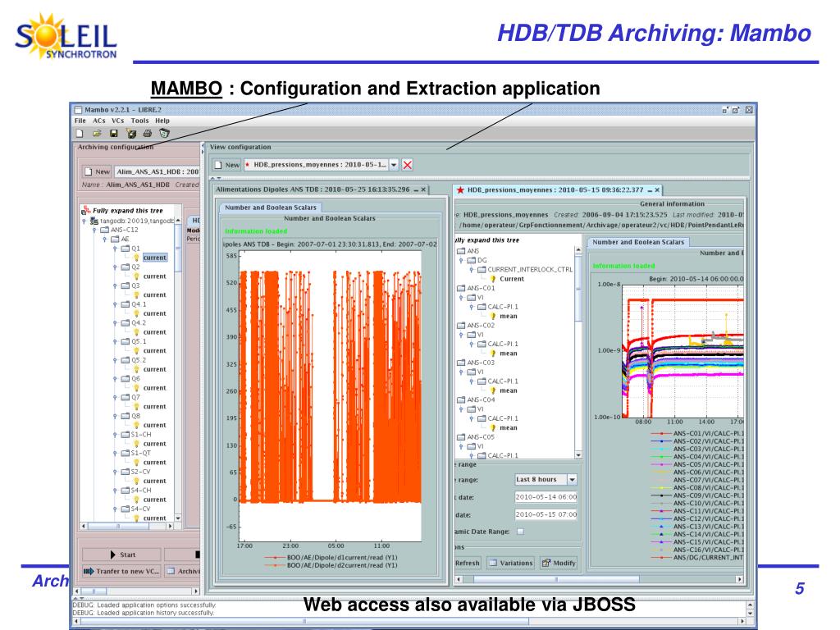Screen dimensions: 840x630
Task: Click the end date field '2010-05-15 07:00'
Action: click(x=546, y=515)
